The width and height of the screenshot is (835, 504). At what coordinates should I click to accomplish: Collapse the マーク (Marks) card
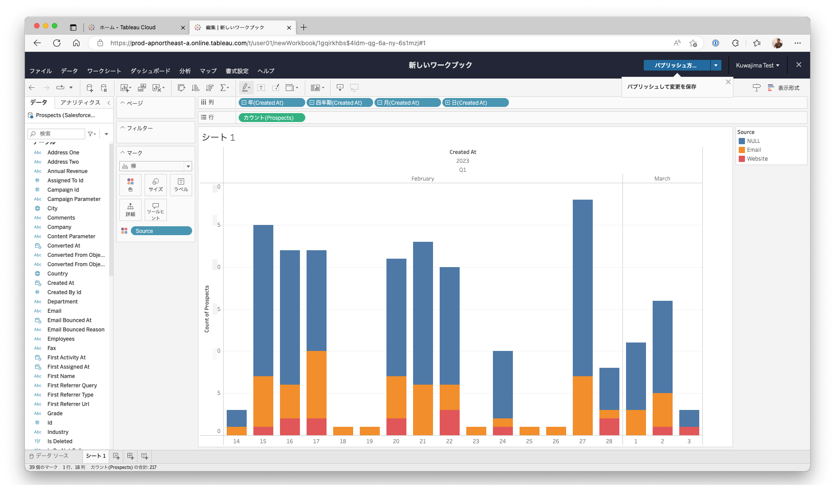click(123, 153)
